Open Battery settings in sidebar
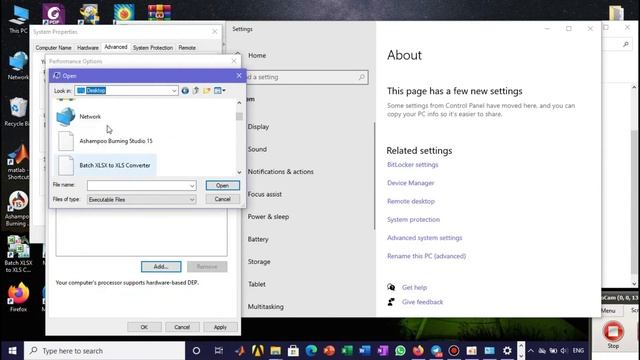Viewport: 640px width, 360px height. [258, 239]
